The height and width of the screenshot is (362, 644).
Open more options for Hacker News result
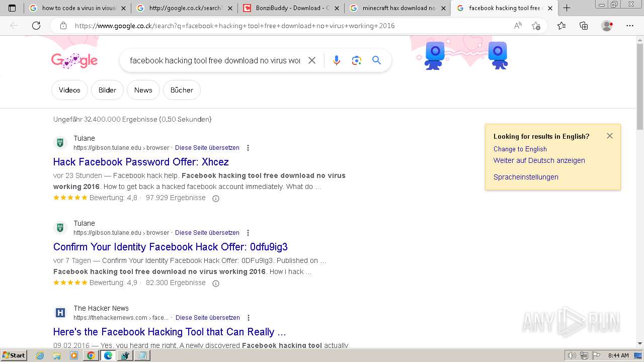[x=249, y=318]
